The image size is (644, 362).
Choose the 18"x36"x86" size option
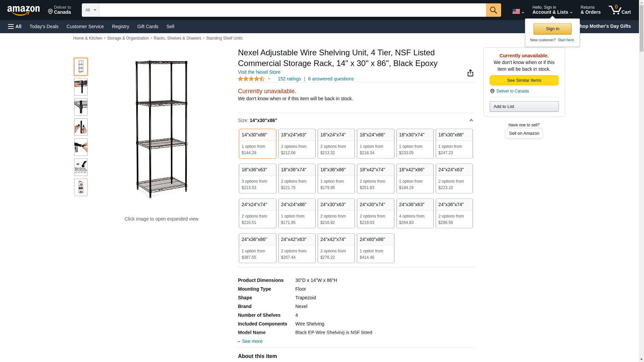point(336,178)
